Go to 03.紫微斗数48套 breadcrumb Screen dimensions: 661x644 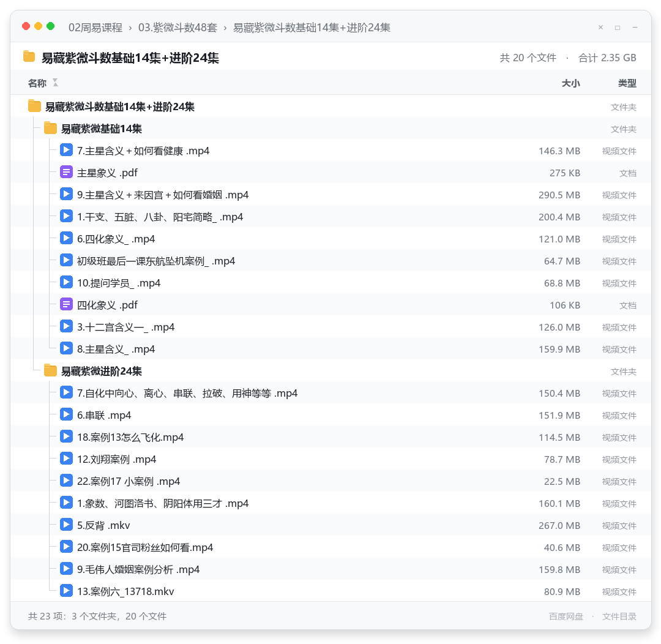(177, 28)
